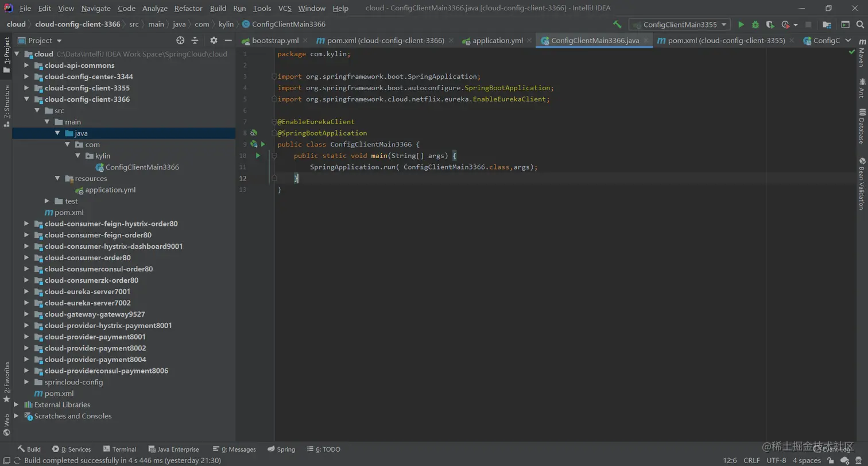Switch to bootstrap.yml editor tab

[x=275, y=40]
